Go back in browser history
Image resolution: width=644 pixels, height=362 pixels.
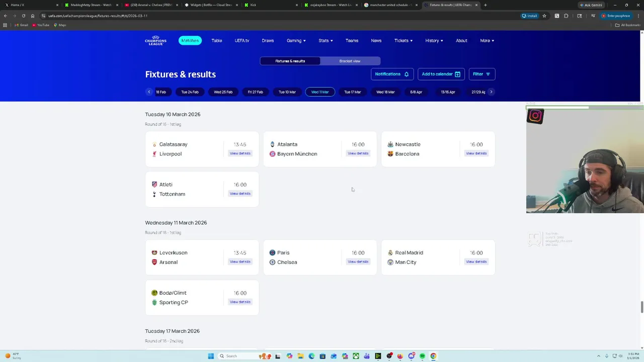click(6, 16)
